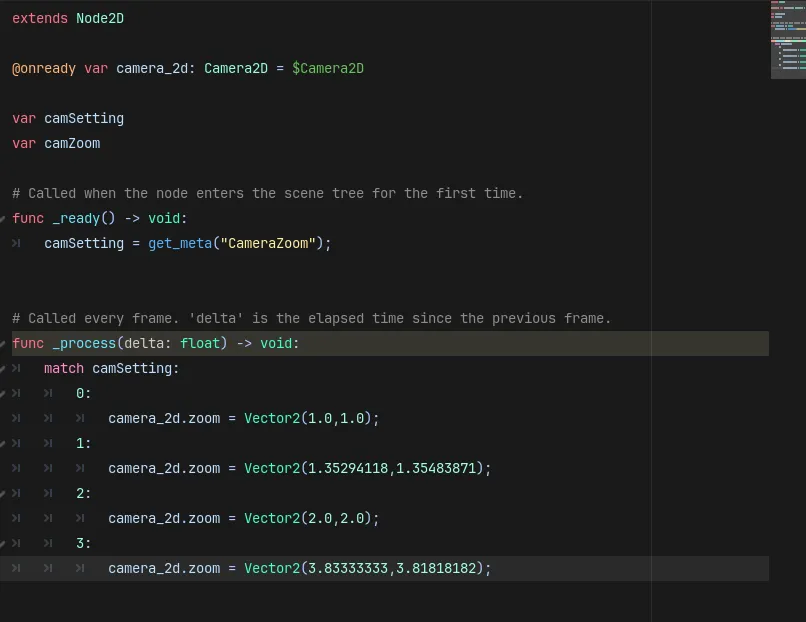Click the '1:' match case label
This screenshot has width=806, height=622.
[83, 444]
